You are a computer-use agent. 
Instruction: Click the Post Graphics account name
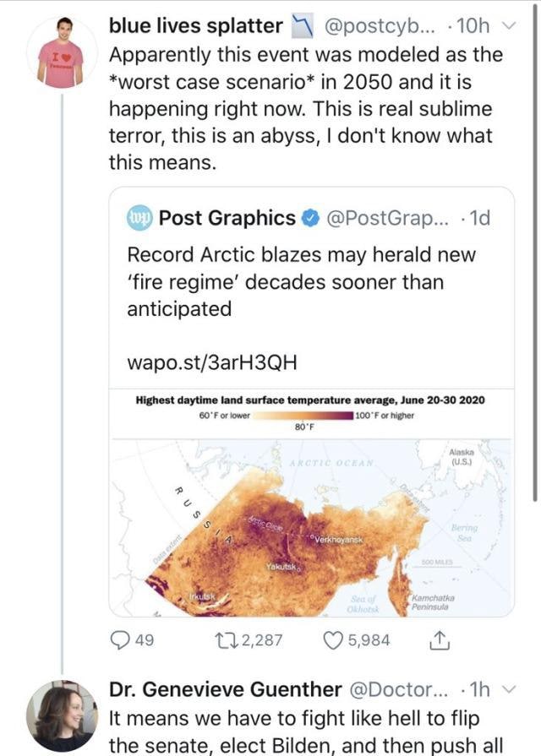coord(227,218)
